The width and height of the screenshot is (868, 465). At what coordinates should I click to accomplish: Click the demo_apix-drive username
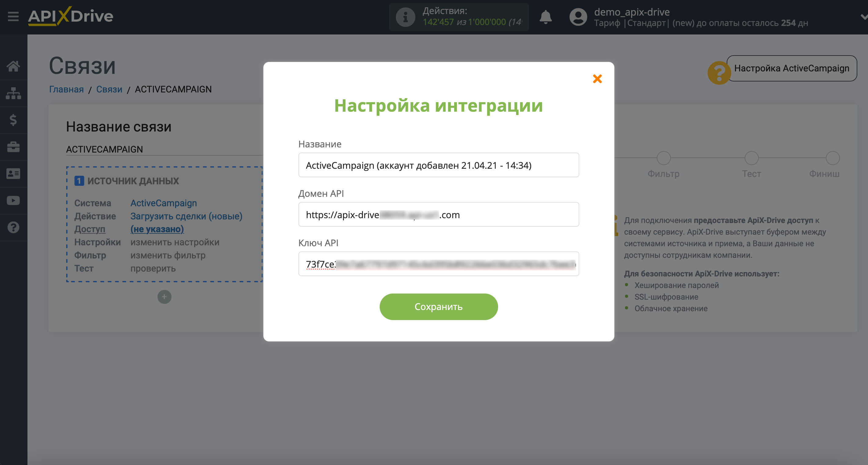coord(632,12)
